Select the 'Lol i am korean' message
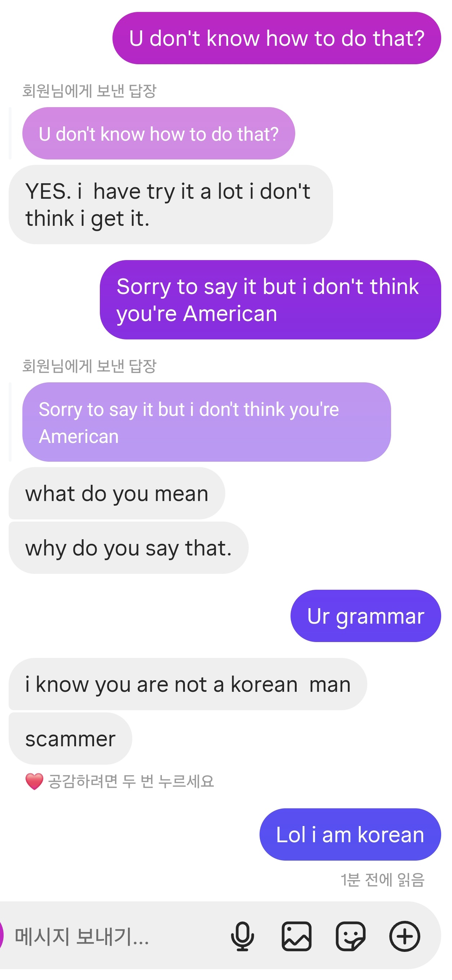This screenshot has width=452, height=980. [350, 834]
